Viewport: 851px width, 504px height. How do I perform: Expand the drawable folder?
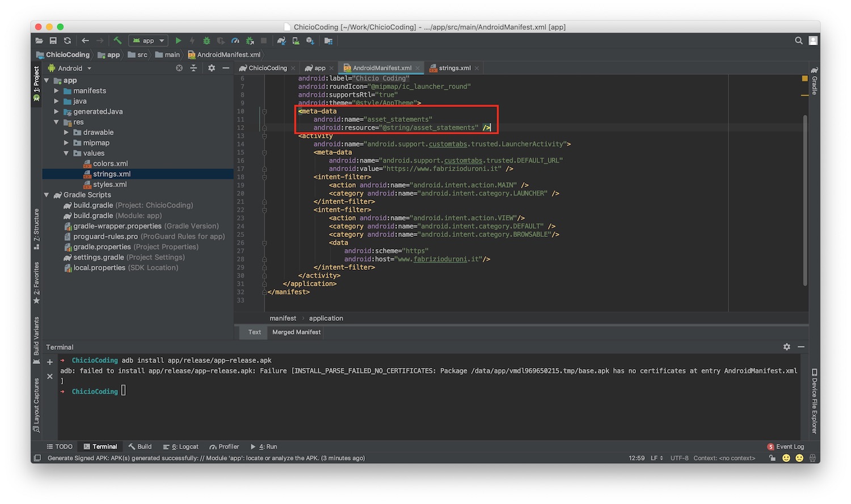[66, 133]
